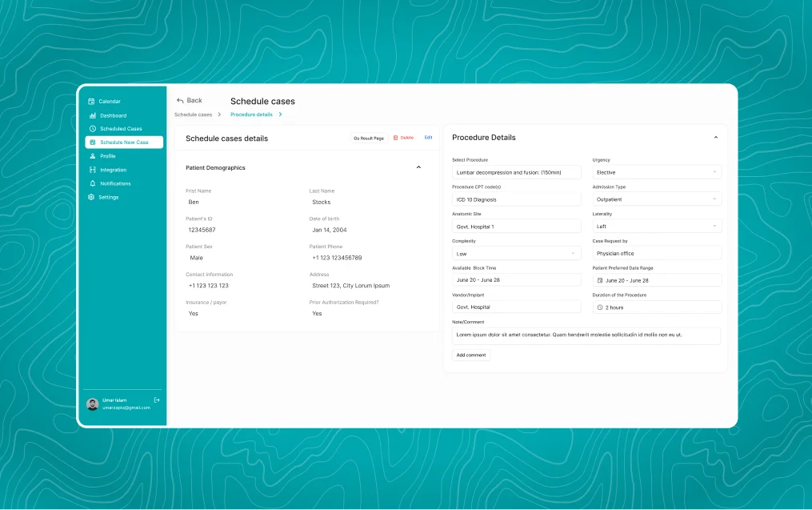Image resolution: width=812 pixels, height=510 pixels.
Task: Click clock icon in Duration of the Procedure
Action: coord(600,307)
